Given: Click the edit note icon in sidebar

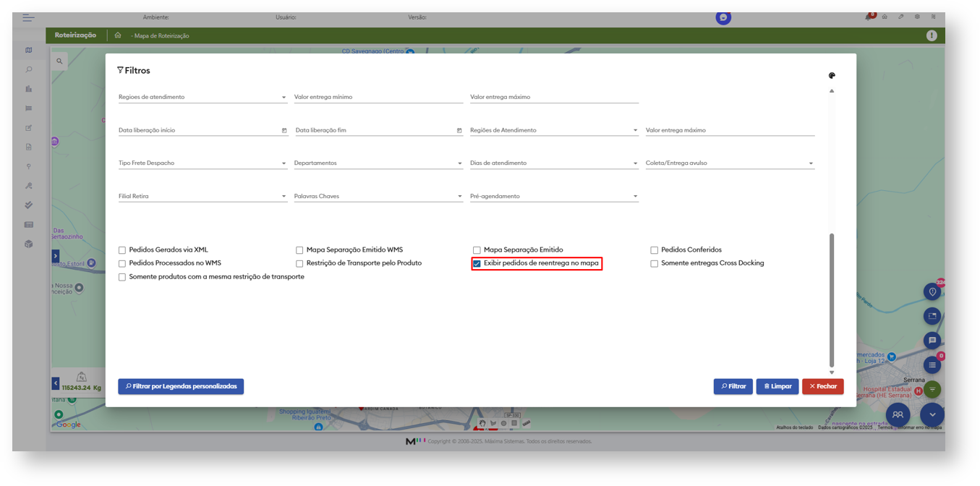Looking at the screenshot, I should [x=29, y=128].
